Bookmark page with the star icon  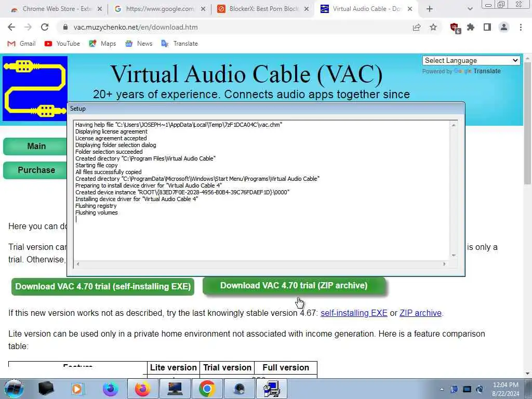click(433, 27)
